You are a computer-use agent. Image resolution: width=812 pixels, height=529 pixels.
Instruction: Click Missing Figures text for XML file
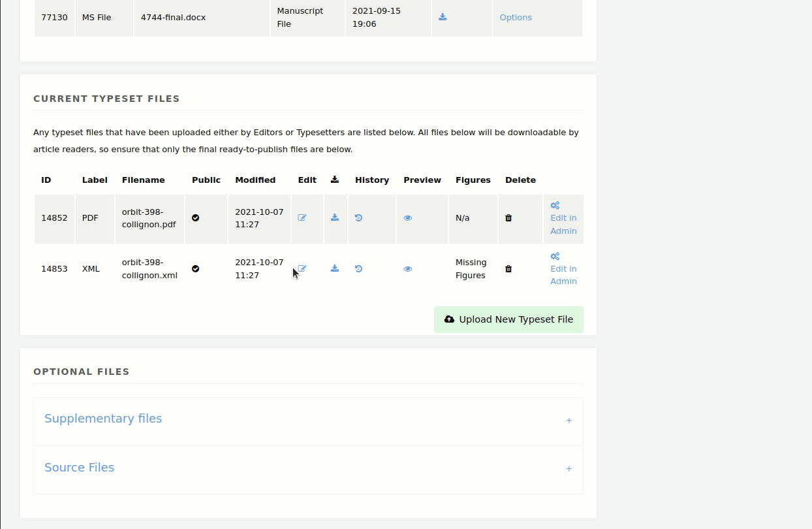(471, 269)
